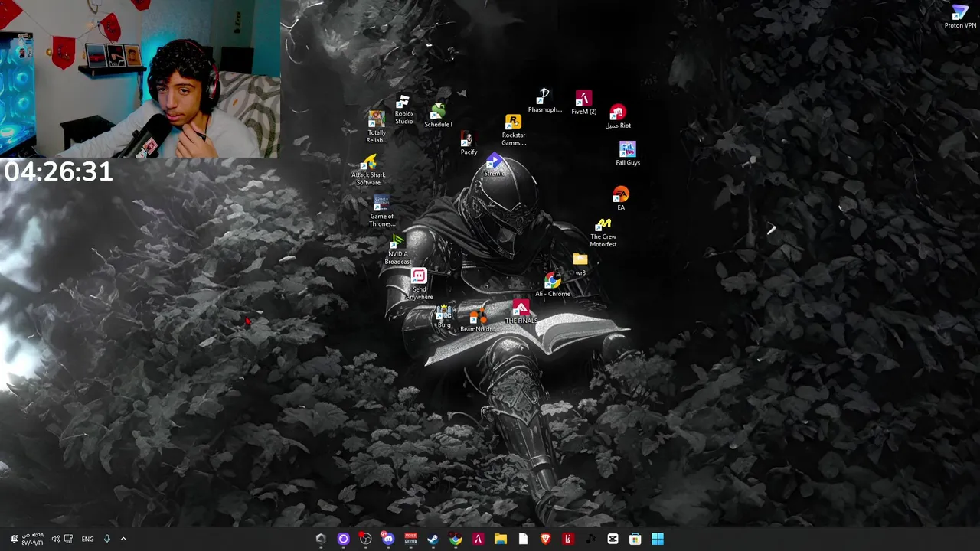Launch the Totally Reliable desktop shortcut
Image resolution: width=980 pixels, height=551 pixels.
point(376,127)
